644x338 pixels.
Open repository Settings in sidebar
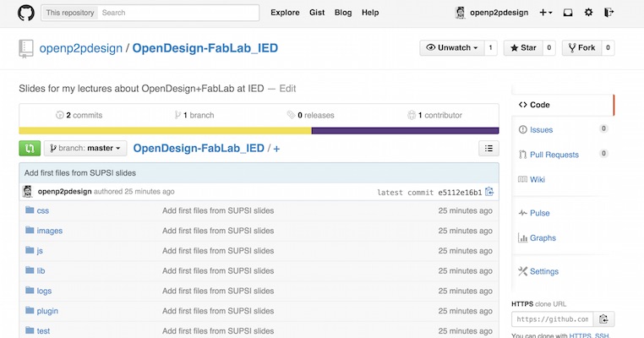click(x=543, y=271)
